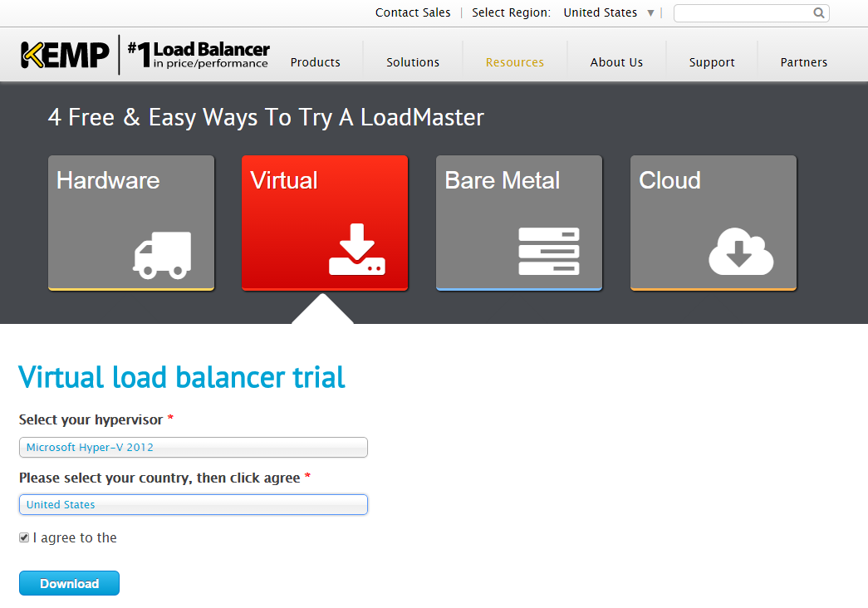
Task: Click the #1 Load Balancer tagline badge
Action: click(199, 55)
